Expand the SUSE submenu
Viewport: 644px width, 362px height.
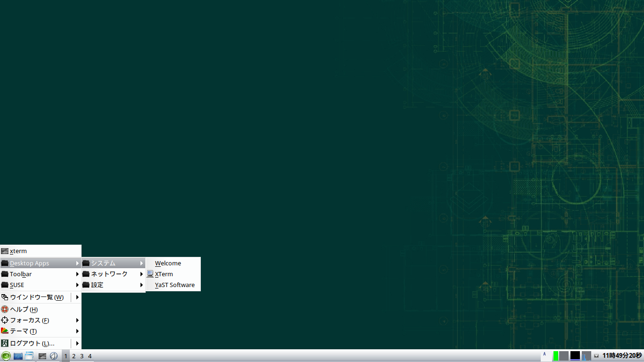[x=41, y=285]
